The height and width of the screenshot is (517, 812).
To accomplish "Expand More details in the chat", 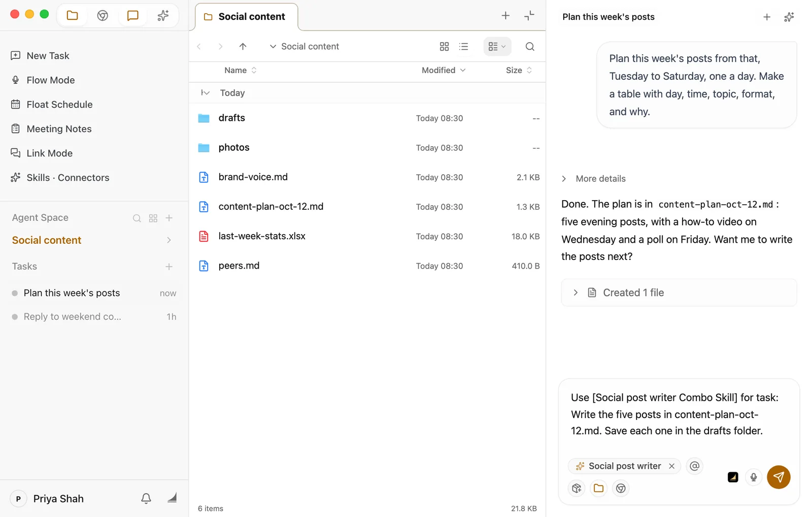I will point(594,179).
